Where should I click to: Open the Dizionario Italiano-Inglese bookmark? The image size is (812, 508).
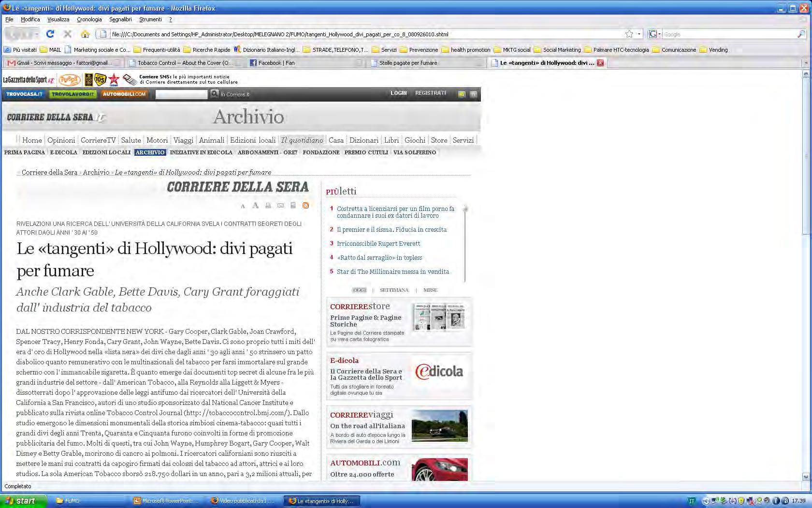point(267,49)
